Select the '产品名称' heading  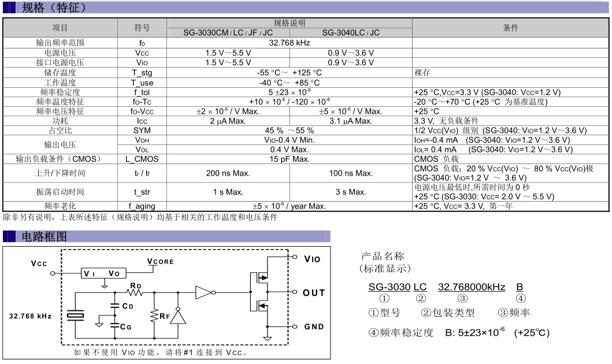383,257
